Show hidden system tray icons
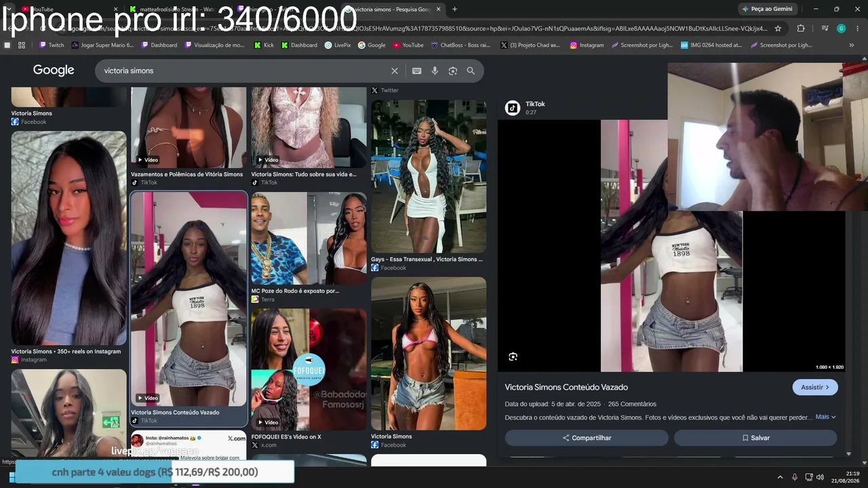 pyautogui.click(x=779, y=477)
